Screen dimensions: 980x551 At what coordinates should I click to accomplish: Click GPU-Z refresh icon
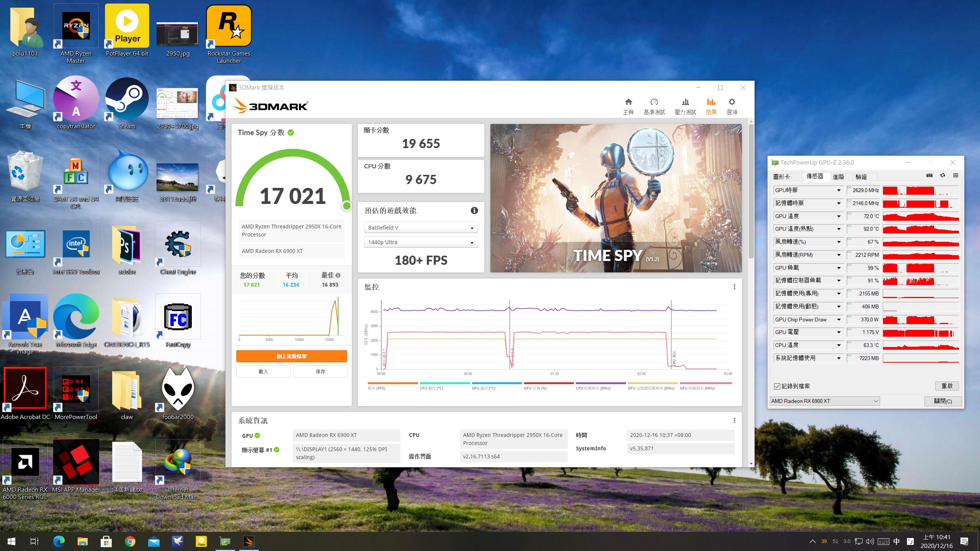(x=942, y=176)
